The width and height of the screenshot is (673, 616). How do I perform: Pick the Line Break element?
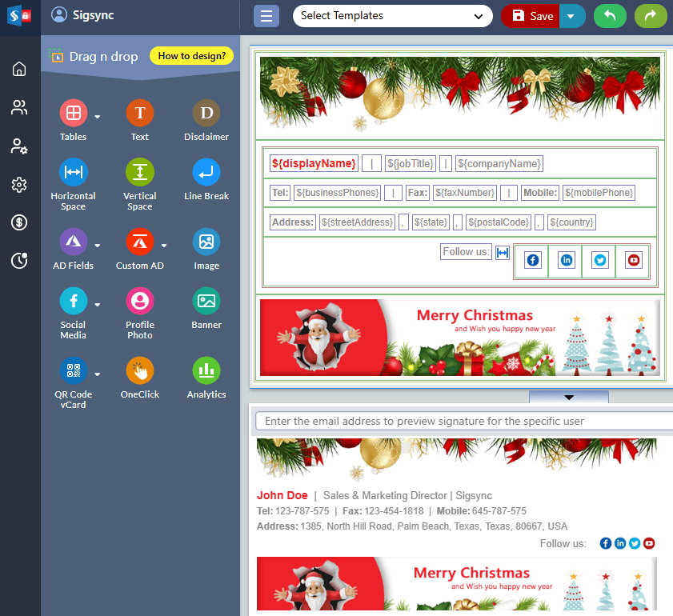coord(206,173)
